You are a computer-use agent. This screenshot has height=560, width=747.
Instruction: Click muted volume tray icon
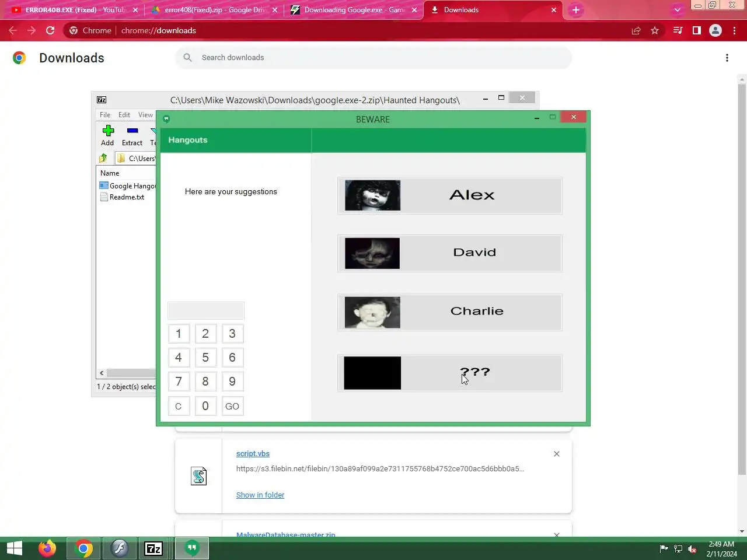click(692, 548)
